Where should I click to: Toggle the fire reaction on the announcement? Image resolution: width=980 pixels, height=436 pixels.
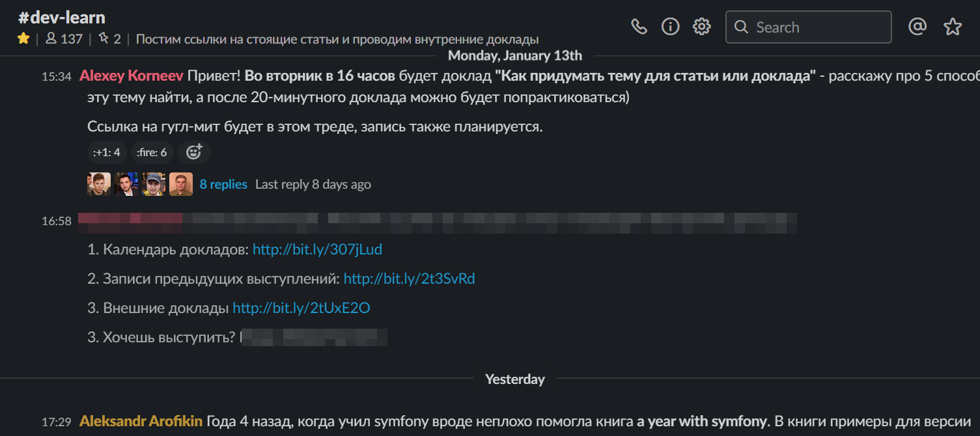pyautogui.click(x=152, y=152)
